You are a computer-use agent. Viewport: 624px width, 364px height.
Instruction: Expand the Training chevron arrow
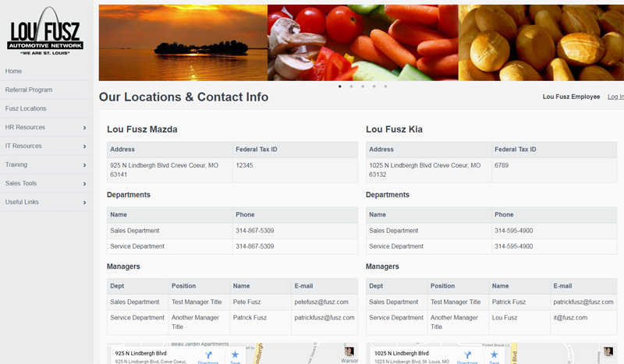click(84, 165)
